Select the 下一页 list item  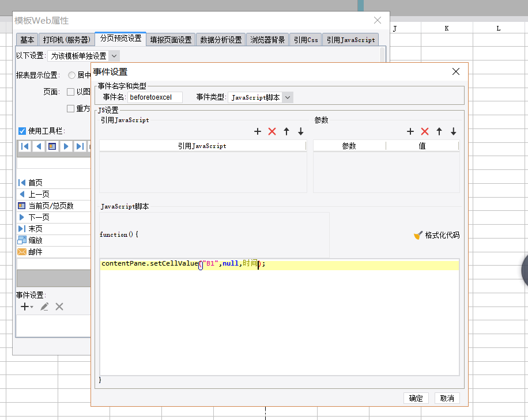[54, 217]
